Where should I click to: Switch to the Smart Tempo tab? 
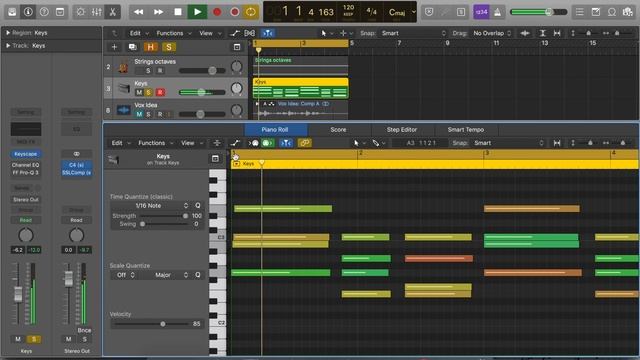[x=466, y=129]
